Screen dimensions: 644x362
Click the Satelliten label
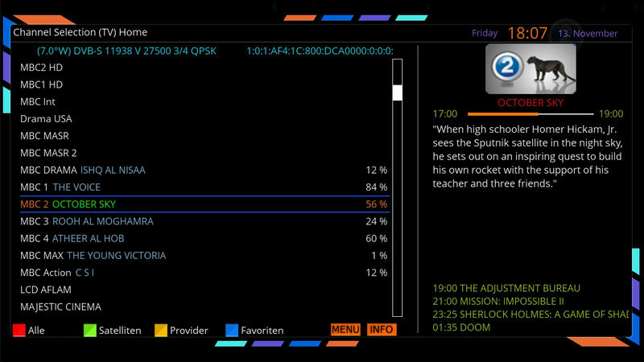[x=120, y=331]
